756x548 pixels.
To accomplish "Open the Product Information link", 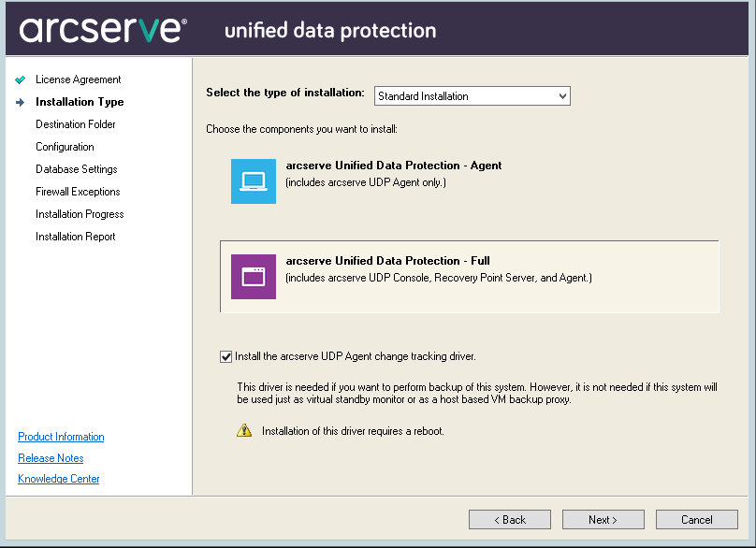I will (x=61, y=437).
